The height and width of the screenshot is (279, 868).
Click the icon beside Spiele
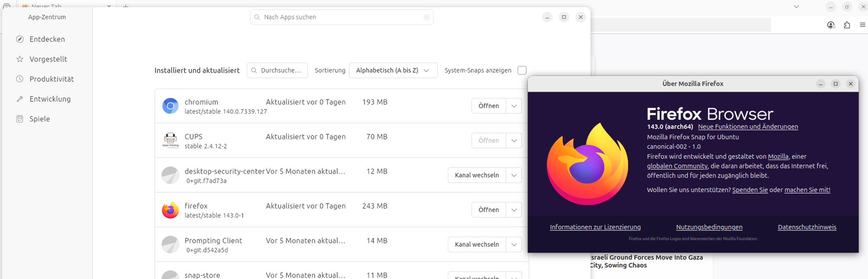20,119
